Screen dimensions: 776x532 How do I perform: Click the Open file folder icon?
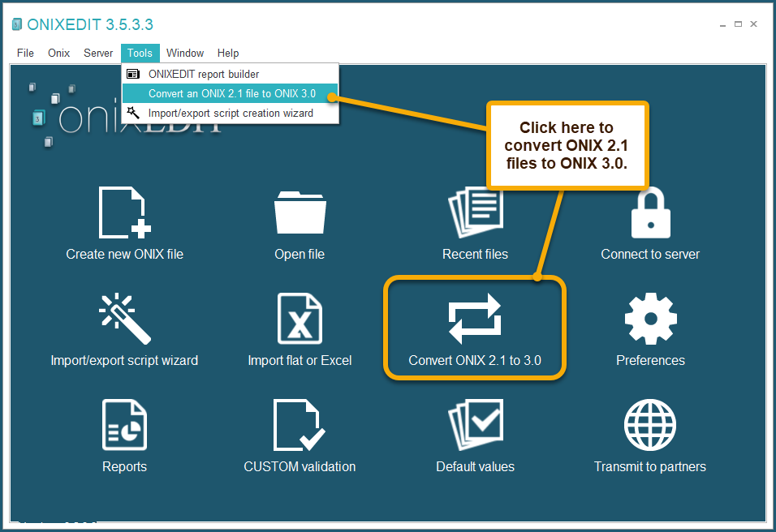(x=300, y=212)
